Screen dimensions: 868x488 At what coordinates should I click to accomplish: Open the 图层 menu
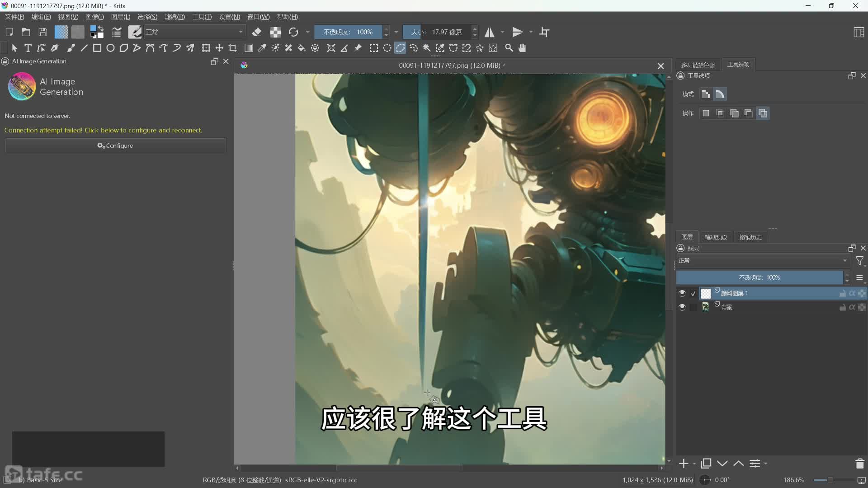(x=121, y=17)
